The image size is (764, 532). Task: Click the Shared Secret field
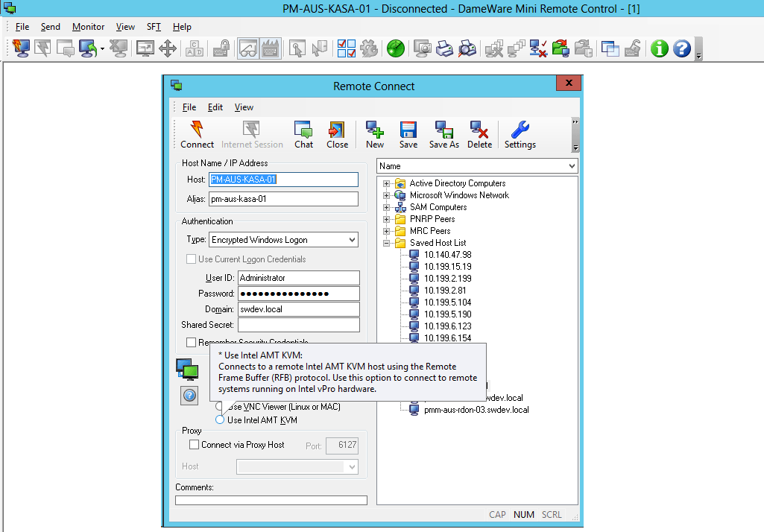[299, 324]
